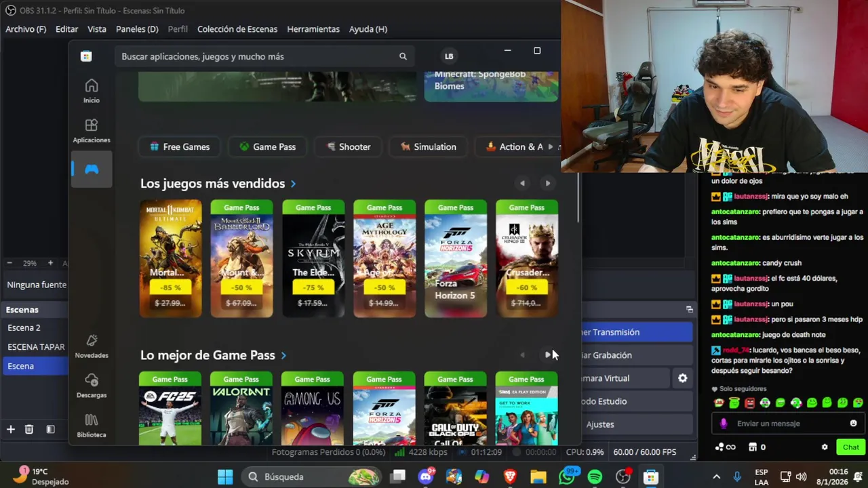
Task: Open Herramientas menu in OBS
Action: point(313,29)
